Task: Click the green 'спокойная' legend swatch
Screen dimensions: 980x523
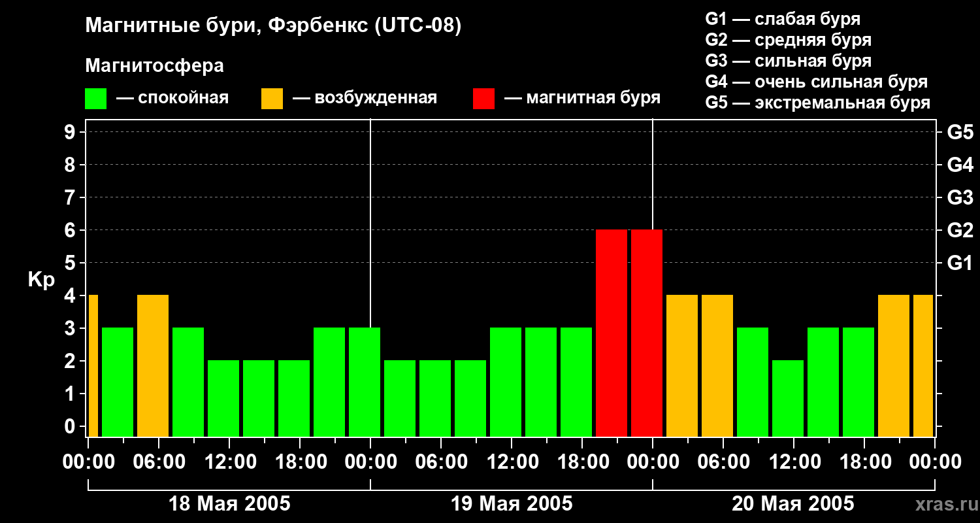Action: point(95,99)
